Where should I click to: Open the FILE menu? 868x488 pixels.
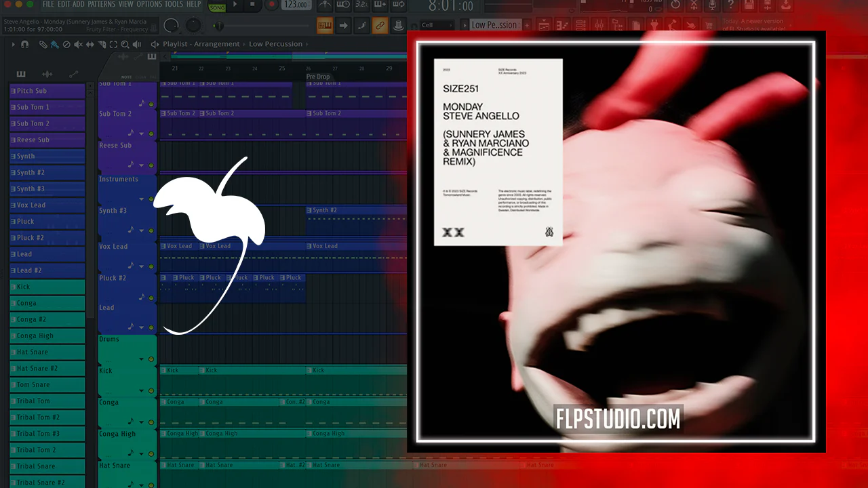48,5
